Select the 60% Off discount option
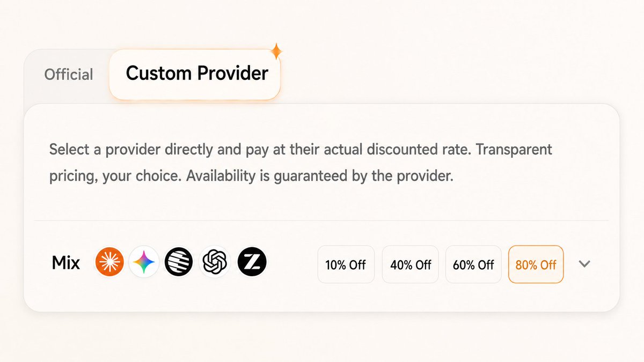The height and width of the screenshot is (362, 644). point(473,264)
